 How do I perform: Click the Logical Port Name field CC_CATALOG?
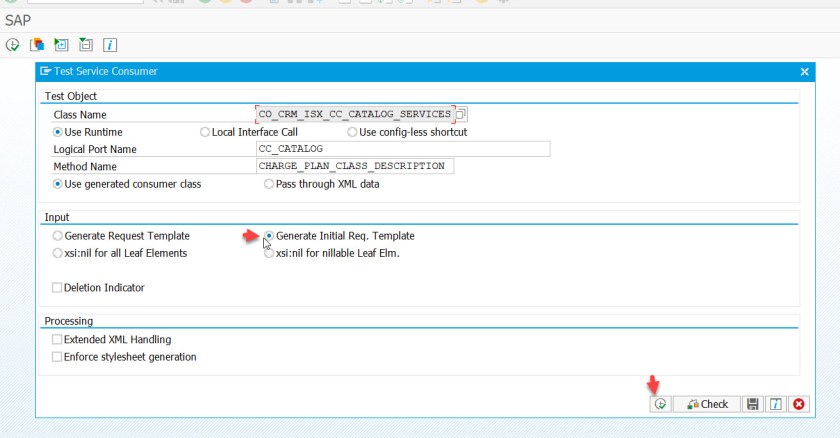tap(403, 149)
